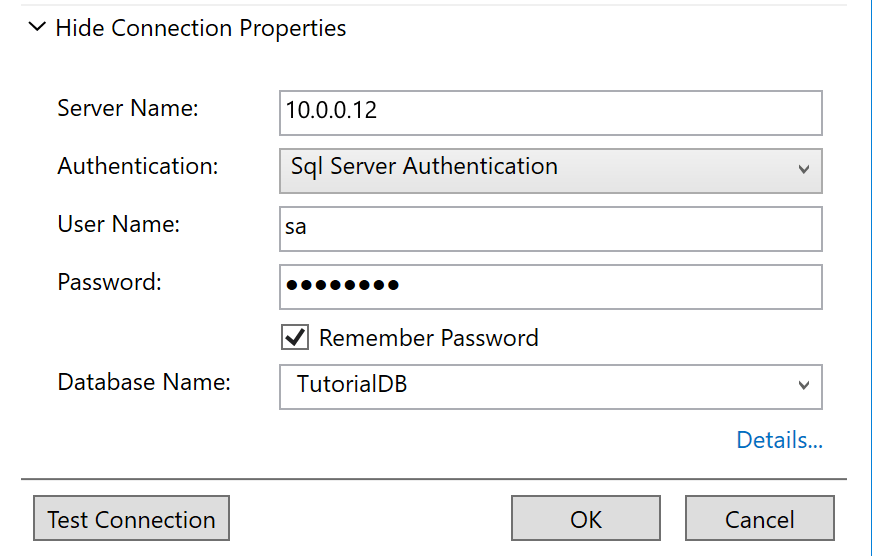Open the Details... link
Viewport: 872px width, 556px height.
coord(779,440)
